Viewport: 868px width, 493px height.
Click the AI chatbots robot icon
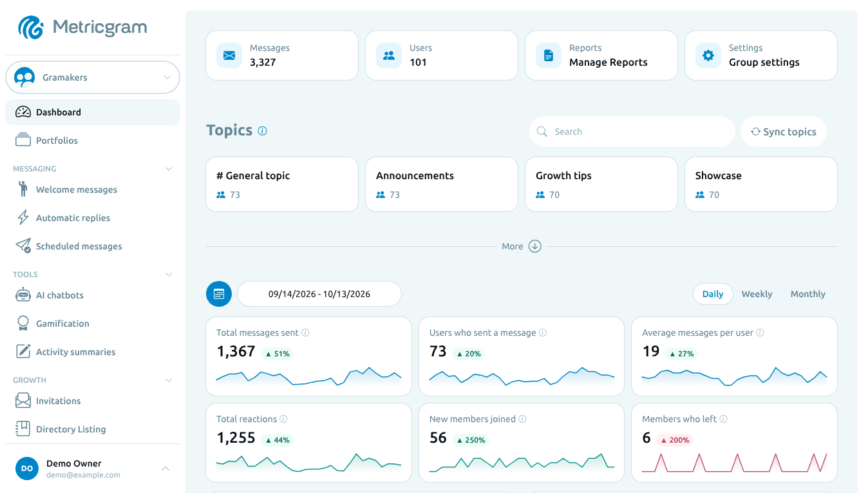pos(23,295)
